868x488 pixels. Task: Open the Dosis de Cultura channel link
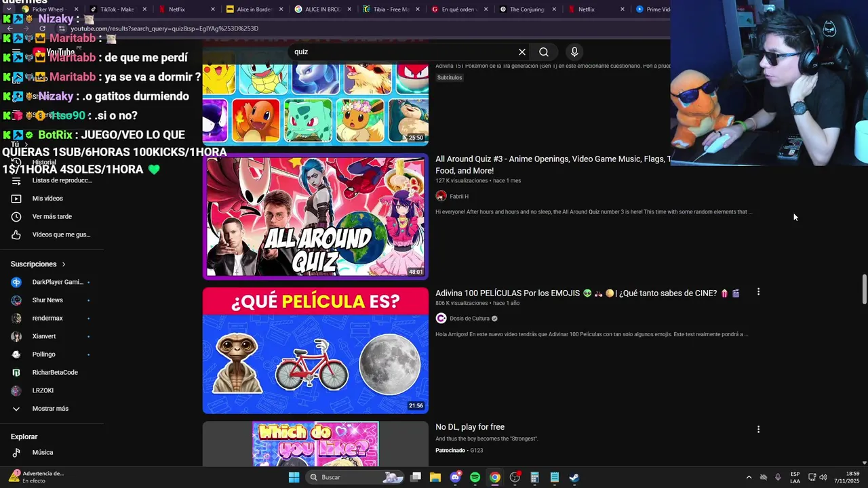tap(469, 319)
